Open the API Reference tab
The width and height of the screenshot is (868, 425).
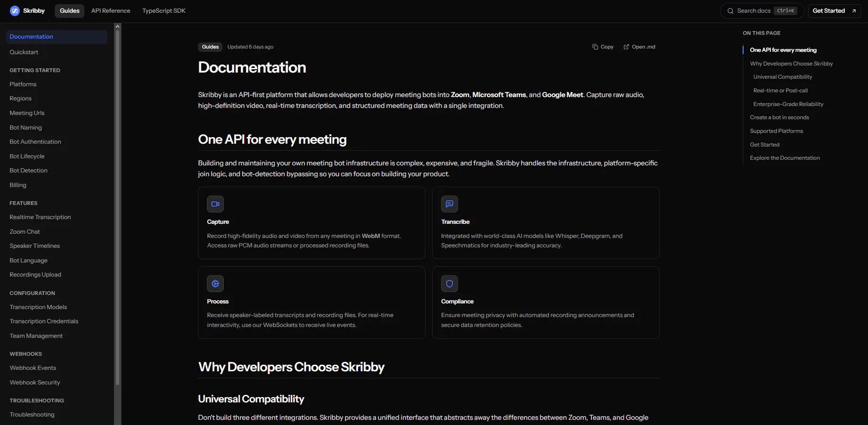[x=111, y=11]
